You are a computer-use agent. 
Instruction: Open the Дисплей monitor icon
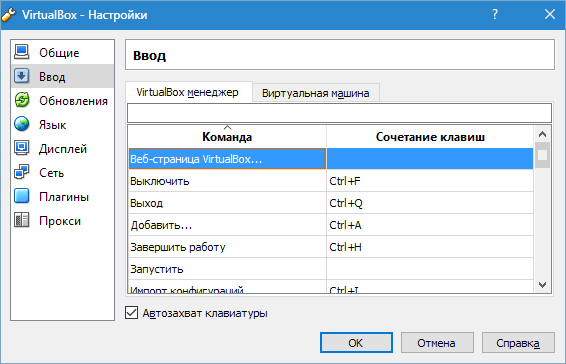22,148
